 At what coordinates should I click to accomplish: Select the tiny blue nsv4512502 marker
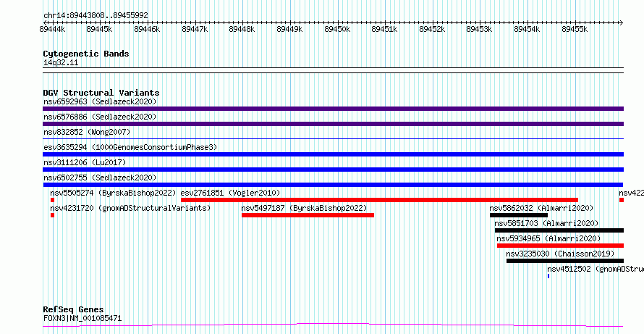(548, 276)
